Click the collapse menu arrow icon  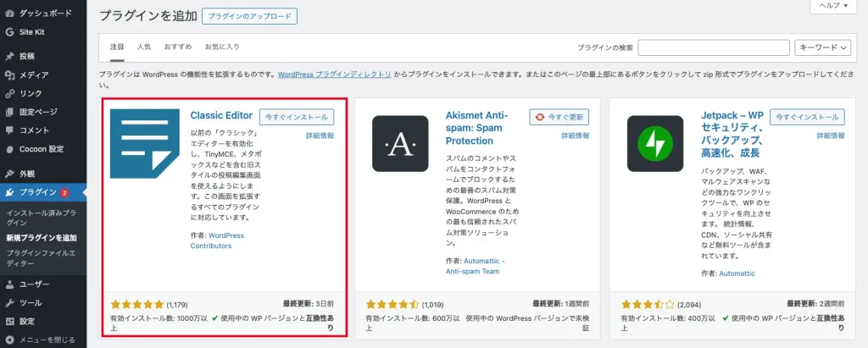[8, 340]
